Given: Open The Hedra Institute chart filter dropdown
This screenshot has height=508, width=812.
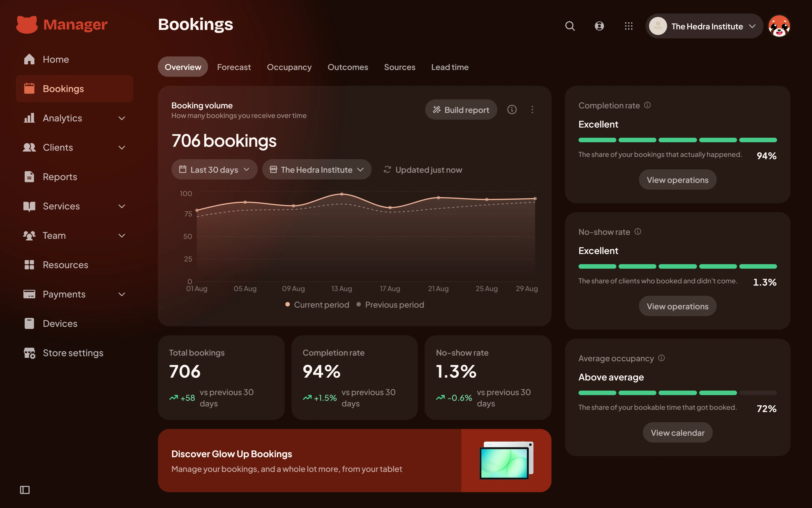Looking at the screenshot, I should tap(316, 169).
